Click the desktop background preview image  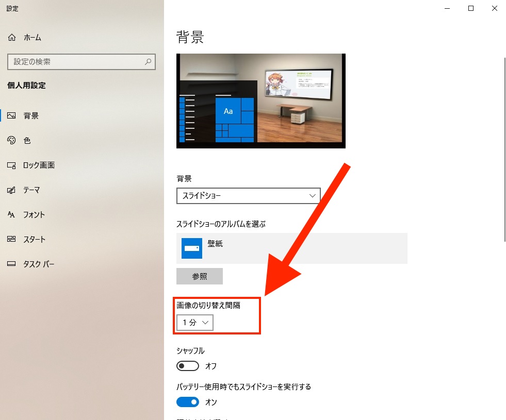click(x=260, y=100)
